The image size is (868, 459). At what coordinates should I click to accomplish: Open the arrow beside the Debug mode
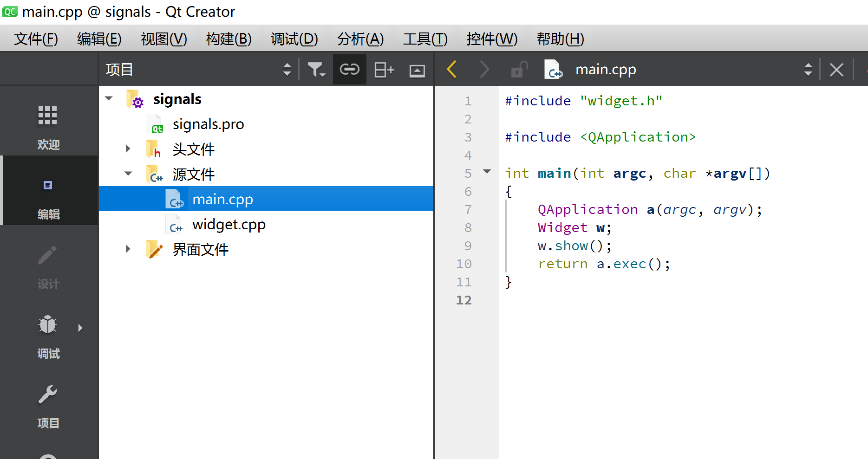point(80,328)
